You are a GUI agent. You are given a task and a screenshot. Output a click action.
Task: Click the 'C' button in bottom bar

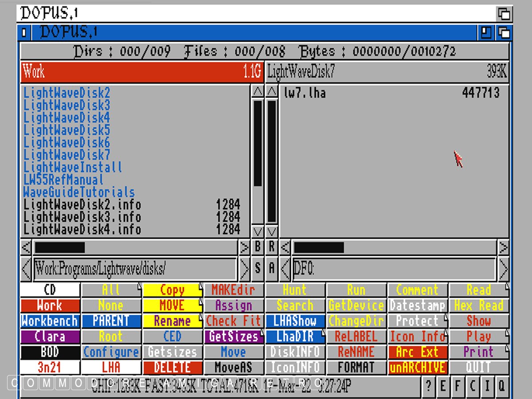point(472,386)
